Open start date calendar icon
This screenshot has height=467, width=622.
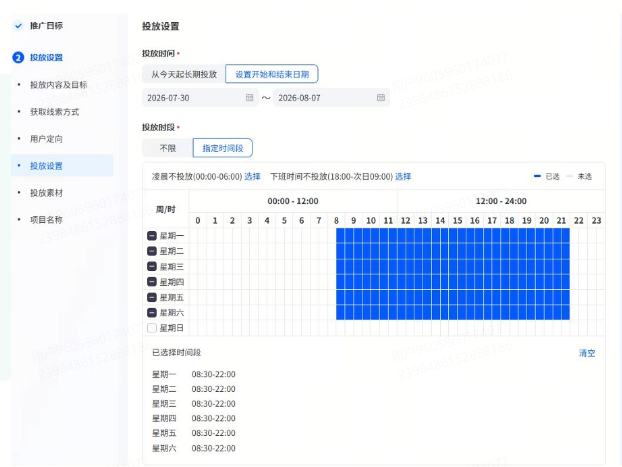click(250, 97)
